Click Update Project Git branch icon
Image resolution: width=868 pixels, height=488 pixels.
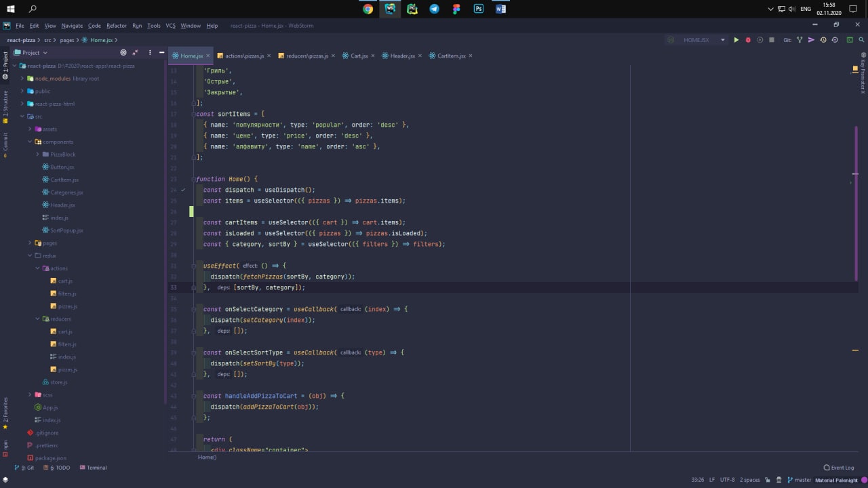click(800, 40)
